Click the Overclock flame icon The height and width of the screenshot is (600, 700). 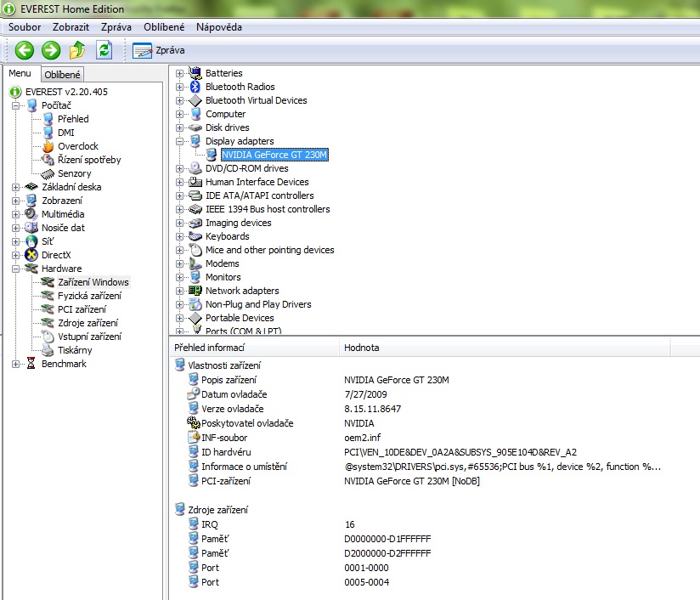point(48,146)
